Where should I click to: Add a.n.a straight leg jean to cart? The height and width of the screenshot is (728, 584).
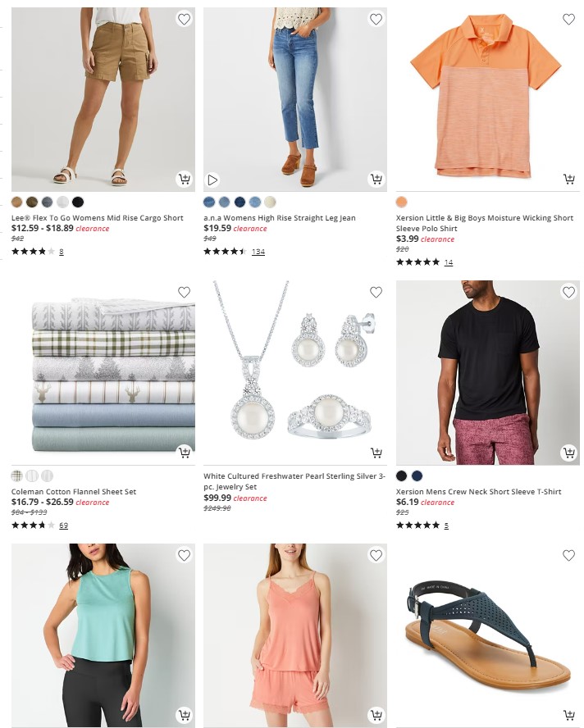click(376, 179)
